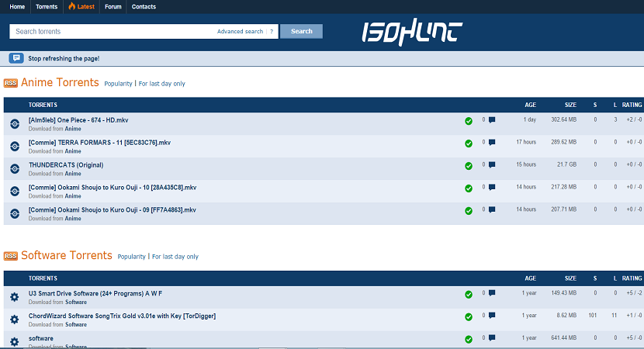Screen dimensions: 644x349
Task: Click the anime icon for TERRA FORMARS 11
Action: (x=15, y=146)
